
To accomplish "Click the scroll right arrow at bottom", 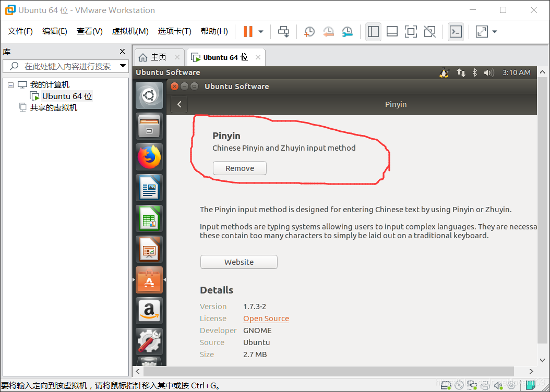I will click(531, 371).
